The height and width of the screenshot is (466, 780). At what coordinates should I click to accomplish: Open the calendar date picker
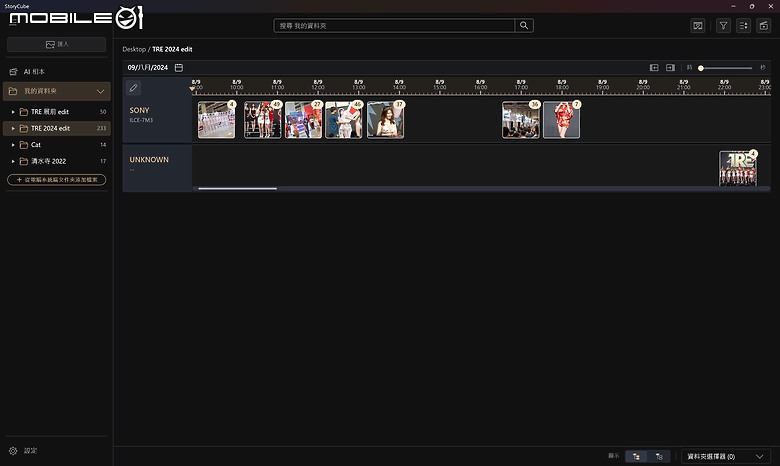point(179,68)
